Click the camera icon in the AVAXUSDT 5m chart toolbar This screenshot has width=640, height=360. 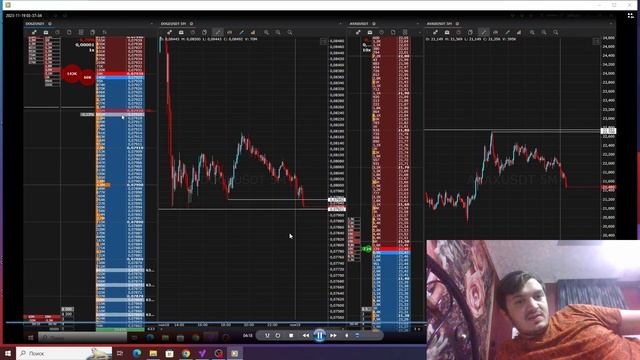[447, 32]
